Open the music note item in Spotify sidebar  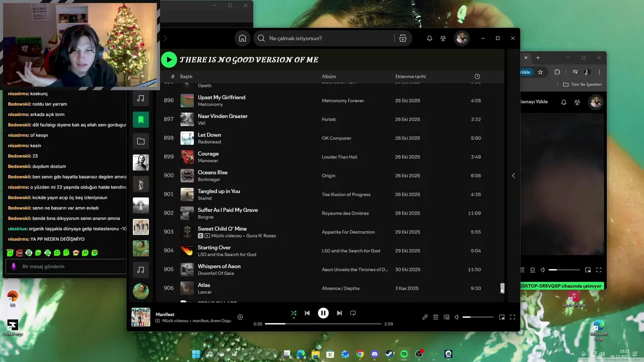(x=141, y=99)
